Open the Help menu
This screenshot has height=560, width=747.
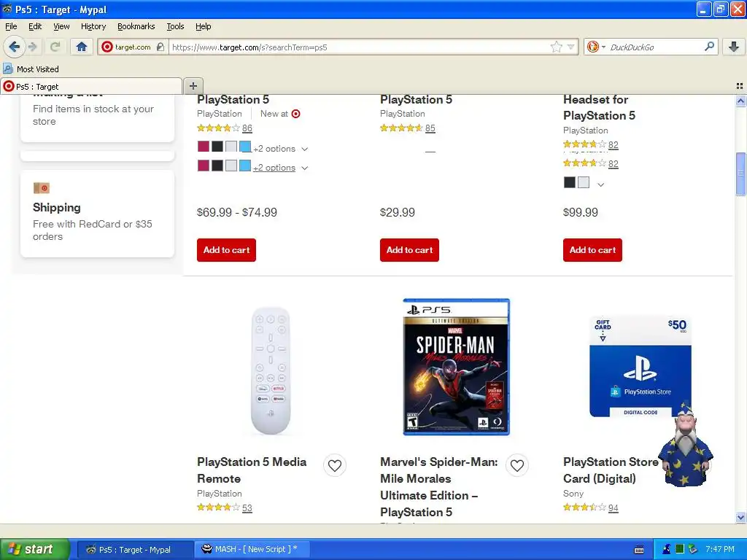coord(203,26)
